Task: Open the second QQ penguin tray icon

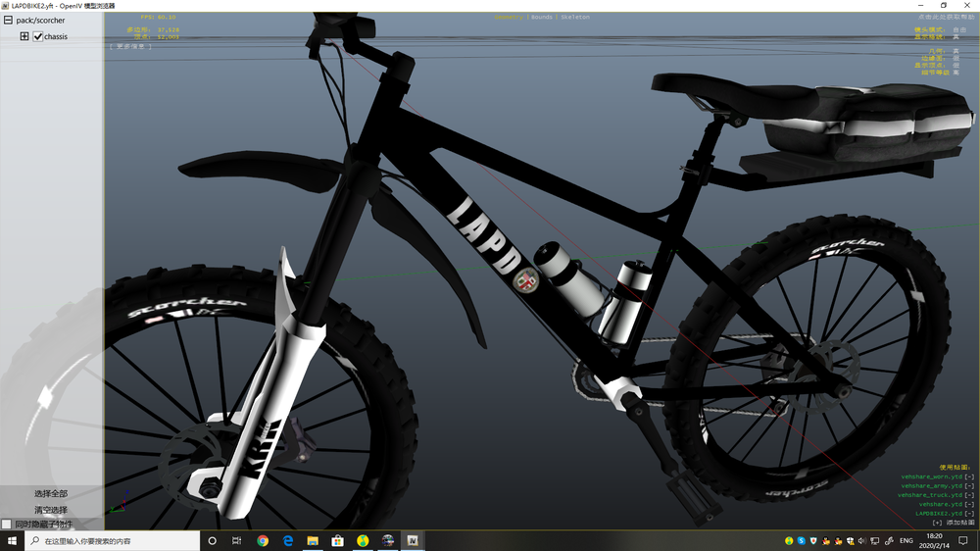Action: tap(838, 541)
